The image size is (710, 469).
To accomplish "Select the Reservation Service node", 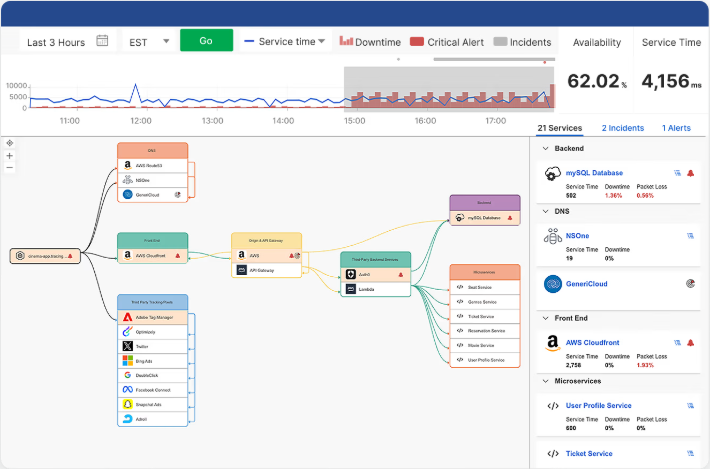I will click(x=485, y=331).
